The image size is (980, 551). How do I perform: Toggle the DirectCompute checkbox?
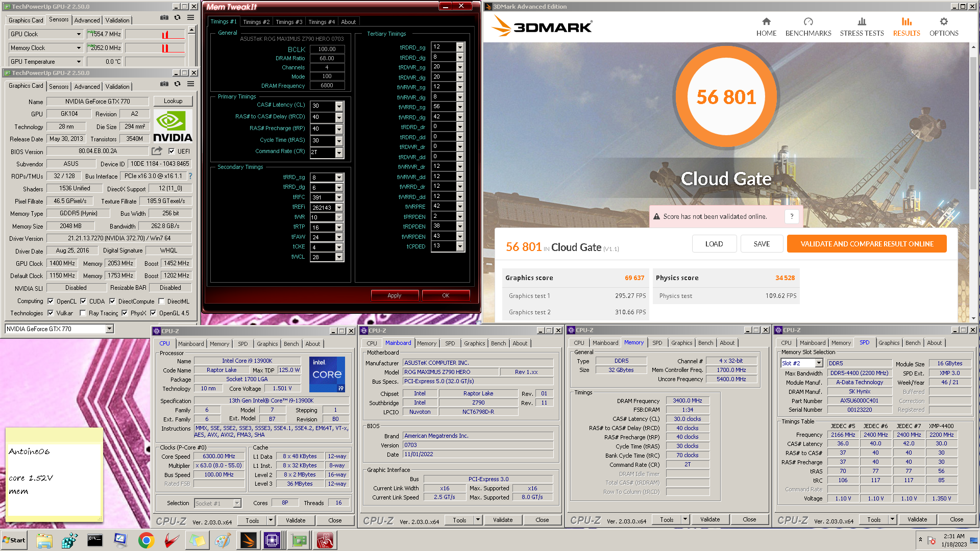(112, 301)
